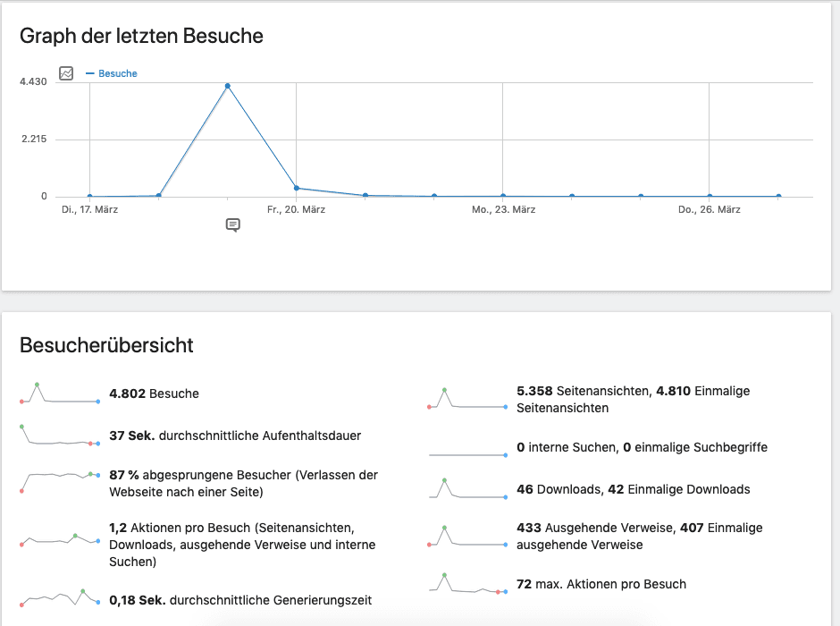
Task: Open the sparkline for 46 Downloads
Action: pyautogui.click(x=467, y=489)
